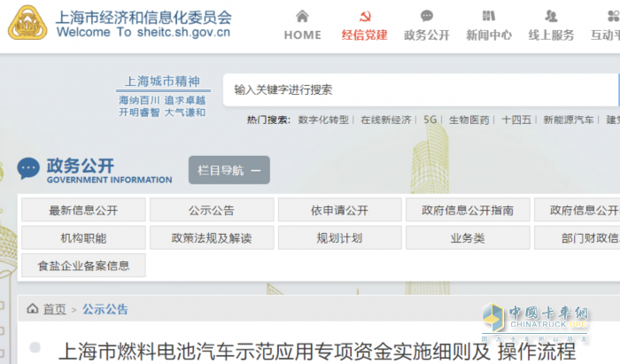The image size is (620, 364).
Task: Click the 政务公开 speech bubble icon
Action: [x=427, y=16]
